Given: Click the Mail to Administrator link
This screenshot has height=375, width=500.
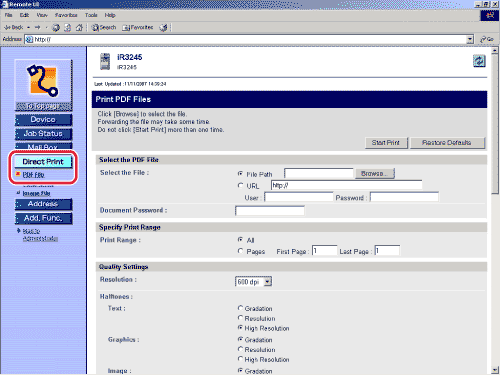Looking at the screenshot, I should pyautogui.click(x=40, y=235).
